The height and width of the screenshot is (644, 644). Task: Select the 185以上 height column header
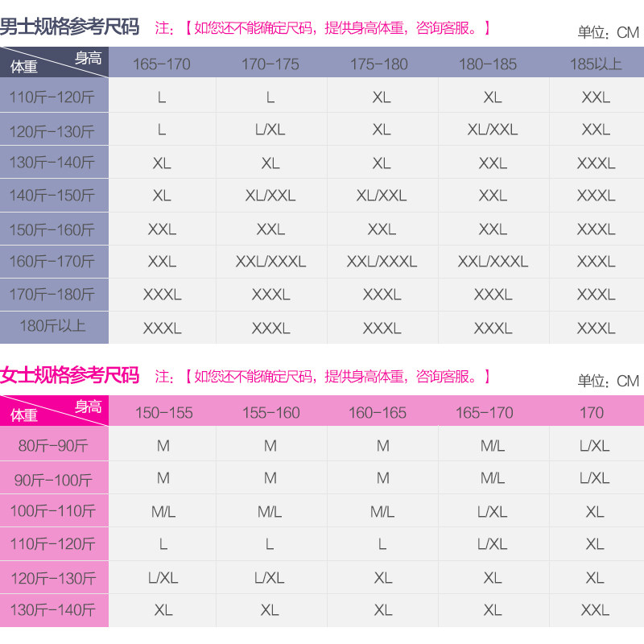tap(596, 64)
